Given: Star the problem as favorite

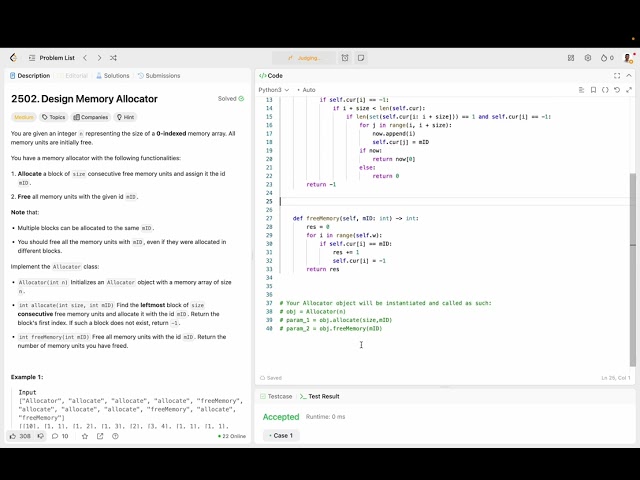Looking at the screenshot, I should click(x=85, y=436).
